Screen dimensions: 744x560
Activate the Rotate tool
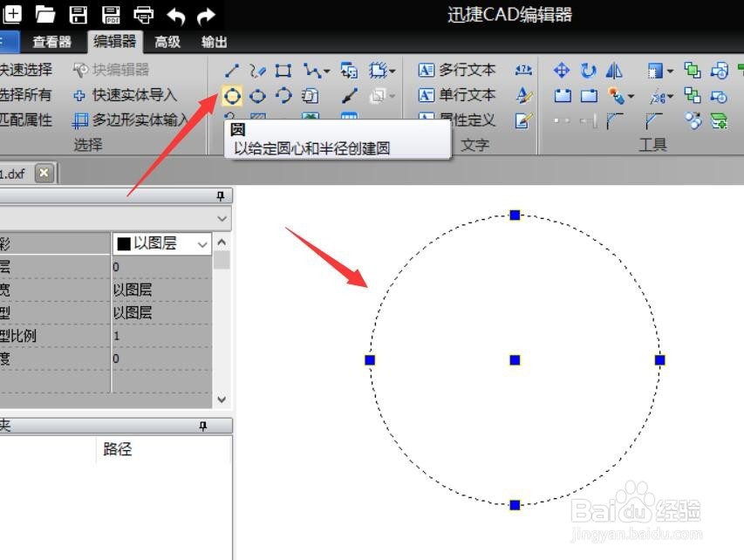[588, 71]
